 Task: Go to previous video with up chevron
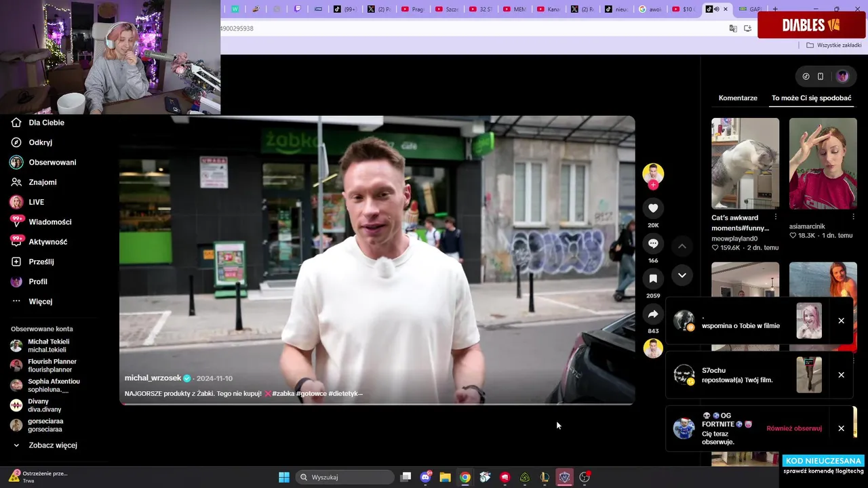coord(682,246)
